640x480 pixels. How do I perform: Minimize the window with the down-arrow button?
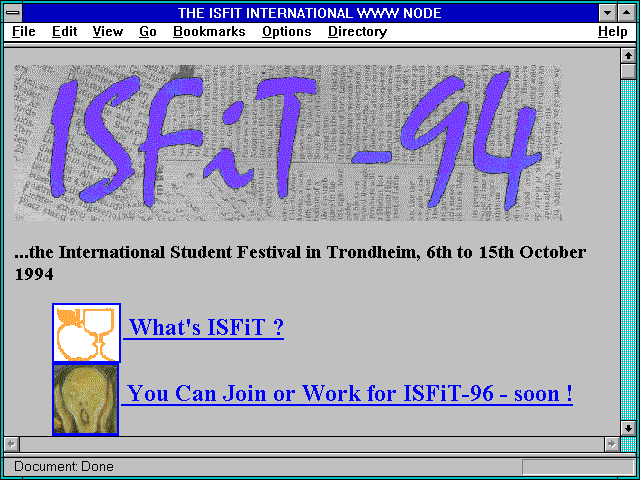(608, 13)
